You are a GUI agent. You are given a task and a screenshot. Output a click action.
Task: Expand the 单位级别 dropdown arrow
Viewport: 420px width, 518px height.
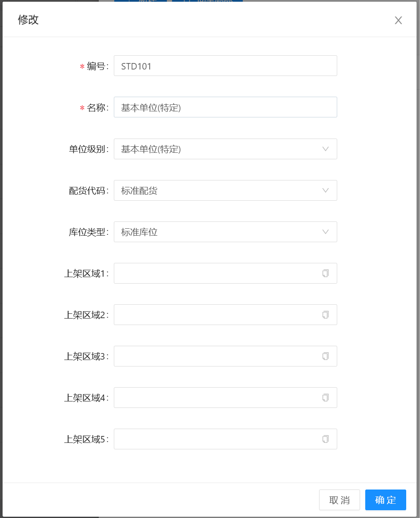click(x=326, y=149)
